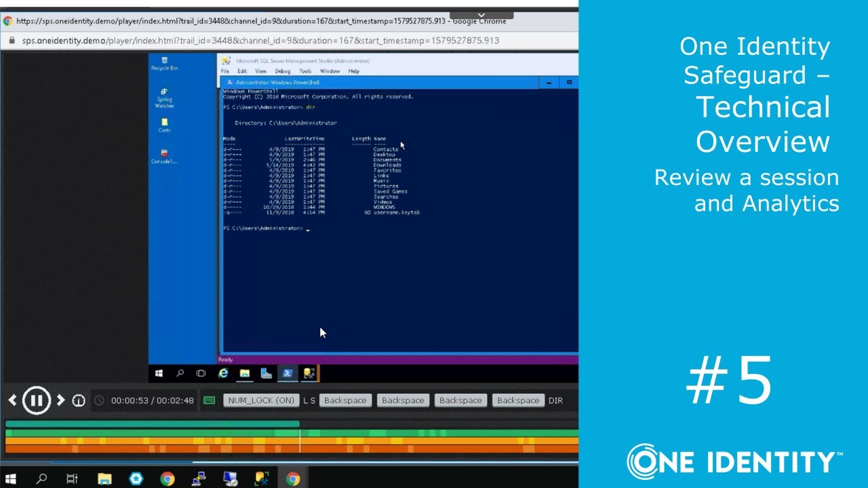Image resolution: width=868 pixels, height=488 pixels.
Task: Click the yellow-orange middle timeline track
Action: (292, 441)
